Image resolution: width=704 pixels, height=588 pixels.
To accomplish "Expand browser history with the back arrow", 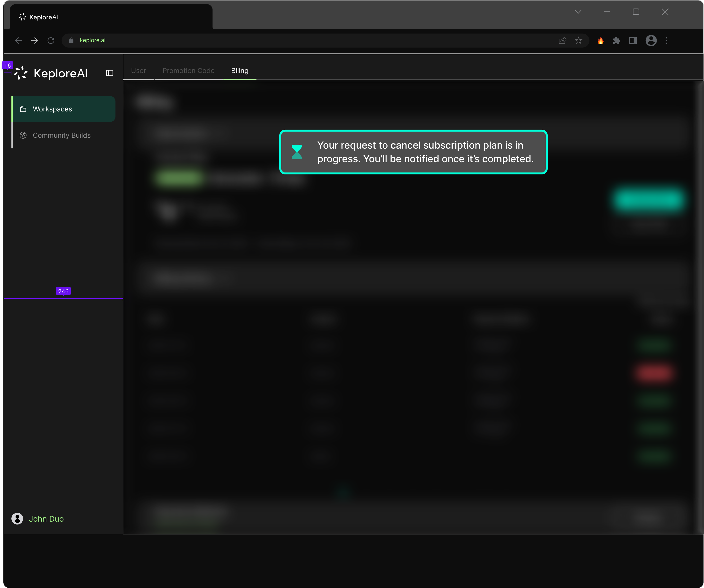I will tap(18, 40).
